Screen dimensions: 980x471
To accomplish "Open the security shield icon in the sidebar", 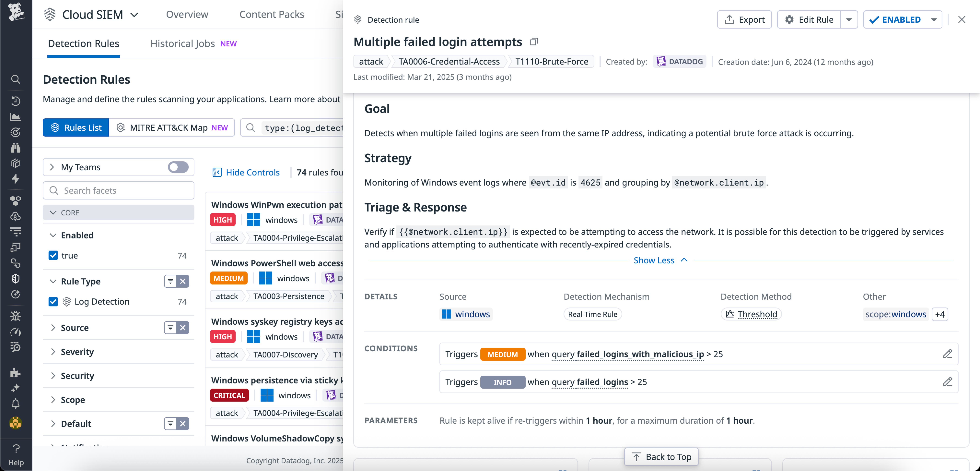I will point(16,278).
